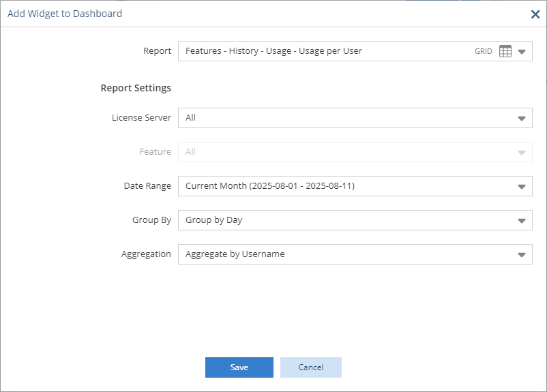Image resolution: width=547 pixels, height=392 pixels.
Task: Expand the Aggregation dropdown arrow
Action: coord(522,255)
